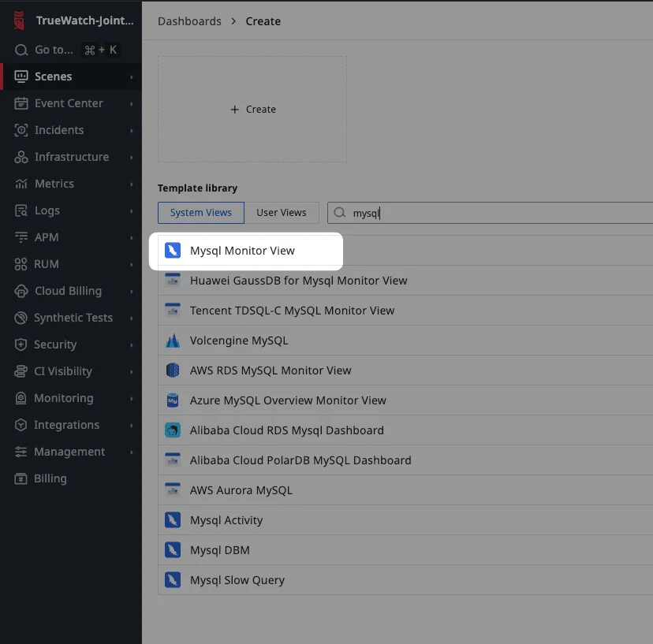
Task: Expand the Management submenu arrow
Action: pos(132,452)
